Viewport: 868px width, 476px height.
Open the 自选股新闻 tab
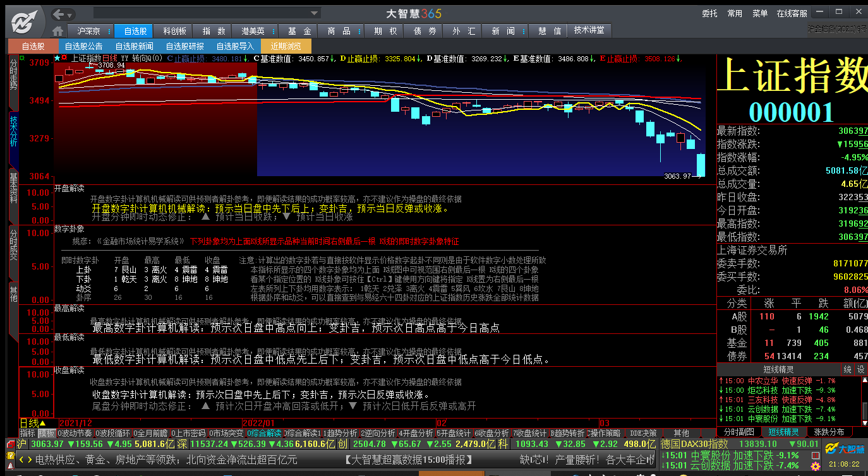click(134, 46)
